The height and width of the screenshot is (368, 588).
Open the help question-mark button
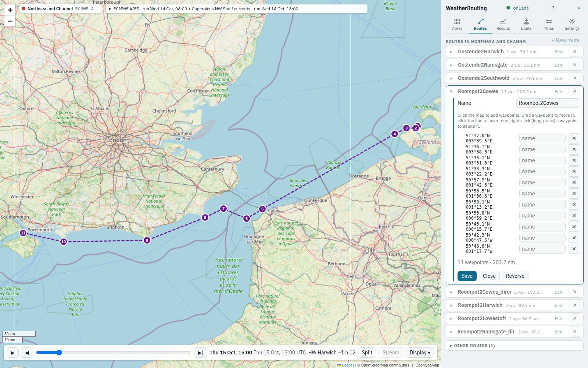[x=553, y=8]
